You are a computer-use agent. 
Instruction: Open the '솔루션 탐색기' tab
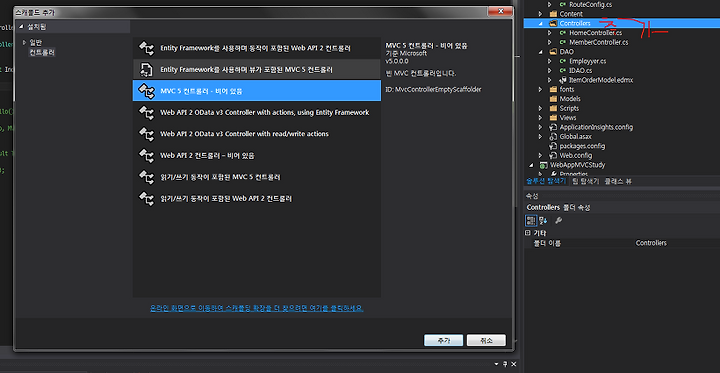tap(546, 181)
